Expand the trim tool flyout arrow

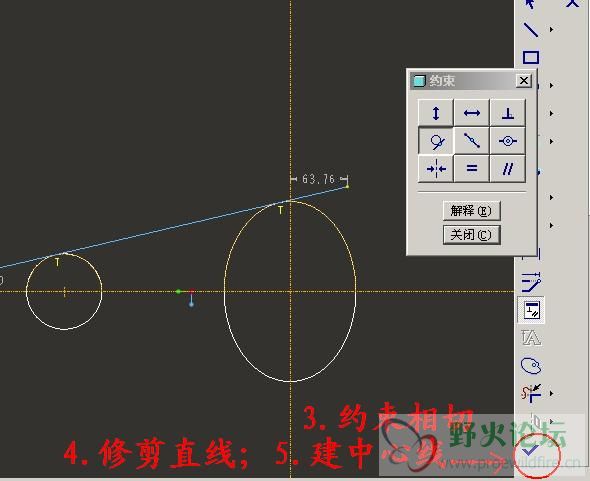[551, 393]
